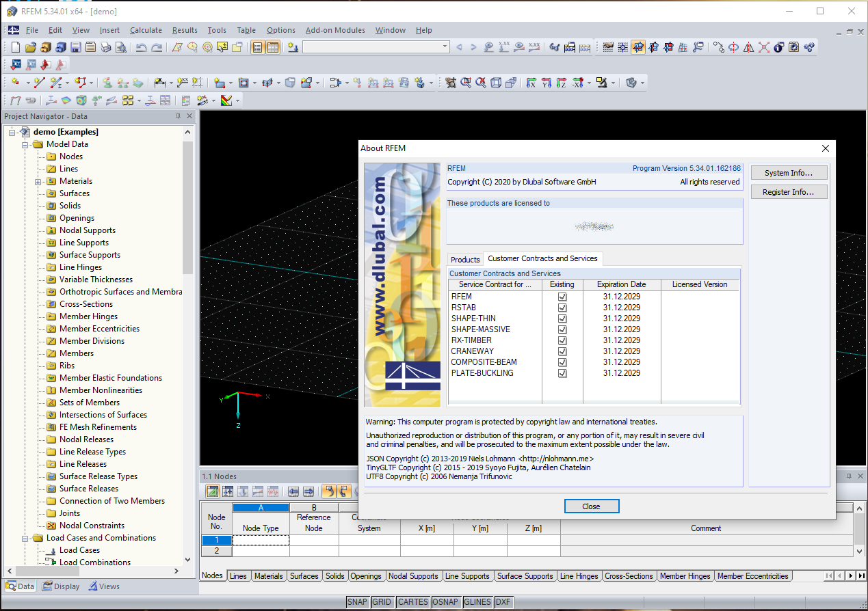The width and height of the screenshot is (868, 611).
Task: Click the first icon in the Nodes table toolbar
Action: point(213,491)
